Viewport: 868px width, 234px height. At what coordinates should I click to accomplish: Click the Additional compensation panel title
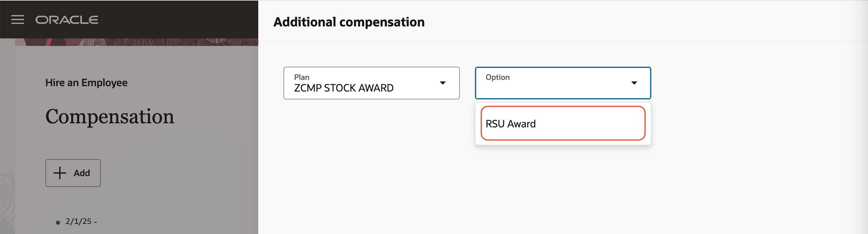[349, 22]
